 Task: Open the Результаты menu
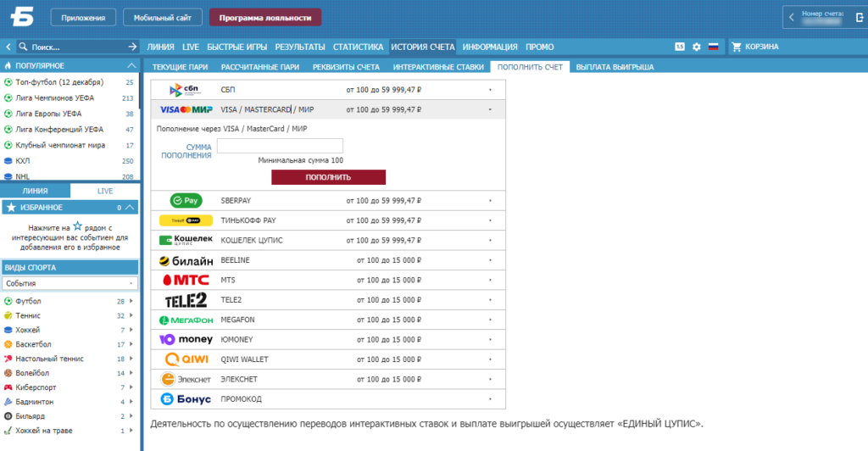[x=300, y=47]
